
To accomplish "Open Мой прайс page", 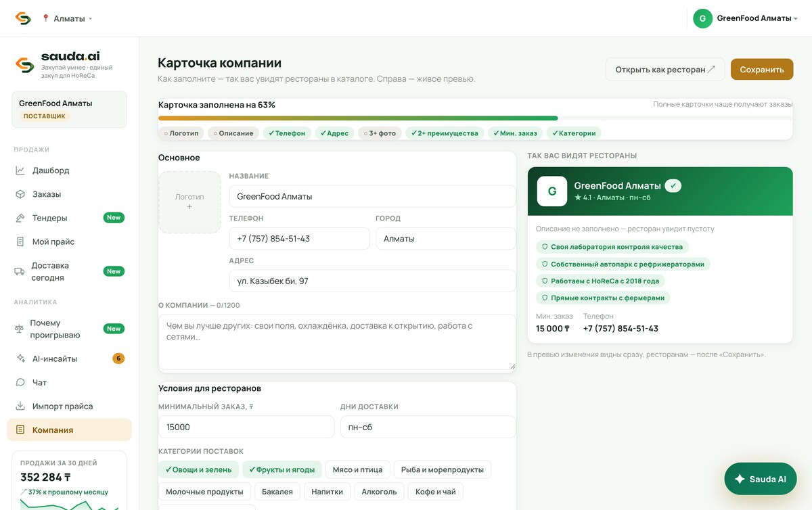I will 69,241.
